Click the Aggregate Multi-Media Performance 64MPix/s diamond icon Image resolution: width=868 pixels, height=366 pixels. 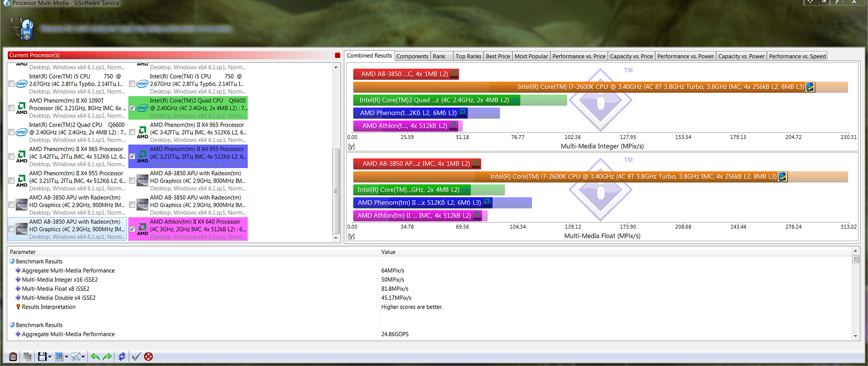point(18,270)
